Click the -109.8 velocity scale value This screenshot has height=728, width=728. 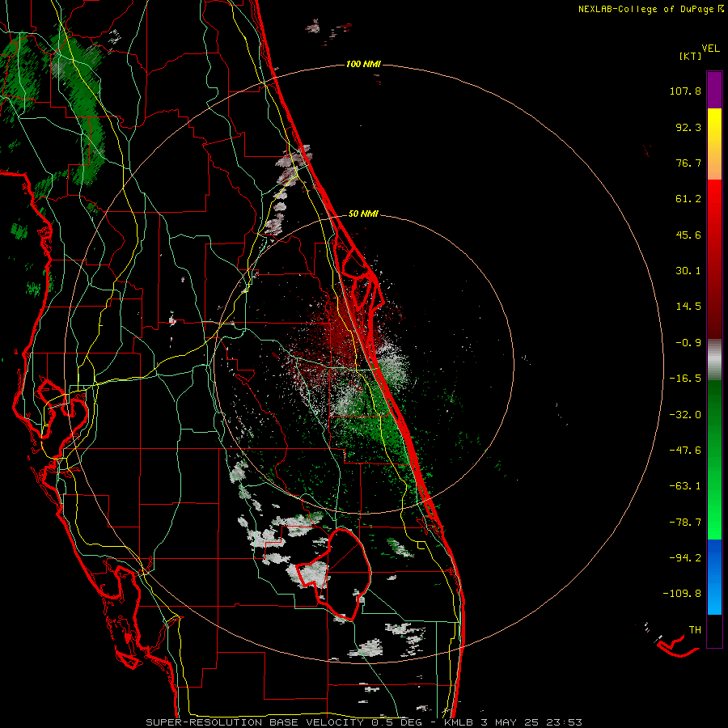click(x=682, y=594)
